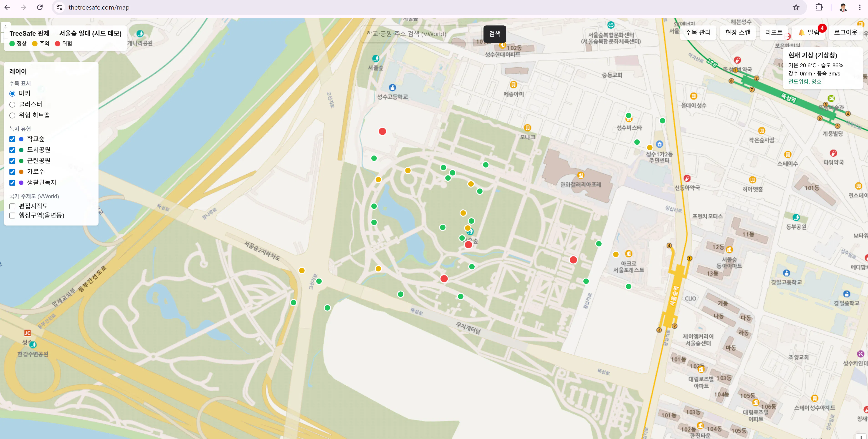Click the 검색 search button
Image resolution: width=868 pixels, height=439 pixels.
(x=495, y=34)
